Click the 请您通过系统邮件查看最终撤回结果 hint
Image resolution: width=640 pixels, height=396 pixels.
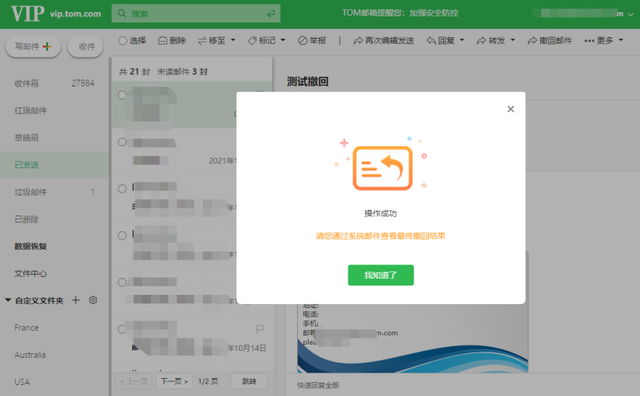click(x=380, y=236)
